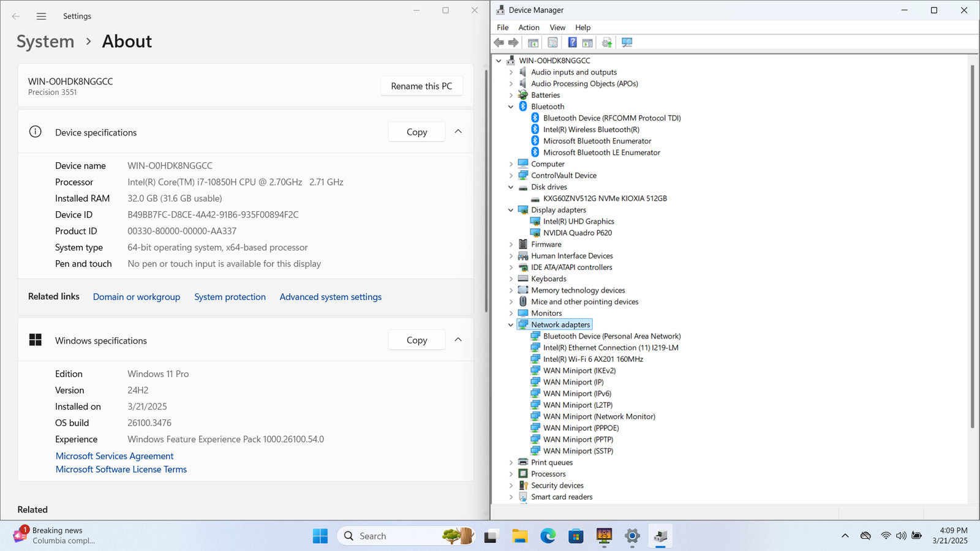The height and width of the screenshot is (551, 980).
Task: Click Rename this PC button
Action: point(421,86)
